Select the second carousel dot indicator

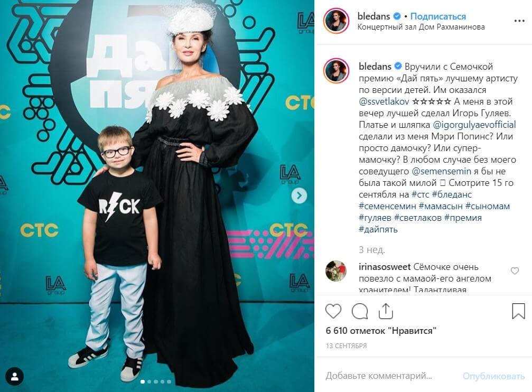point(150,382)
